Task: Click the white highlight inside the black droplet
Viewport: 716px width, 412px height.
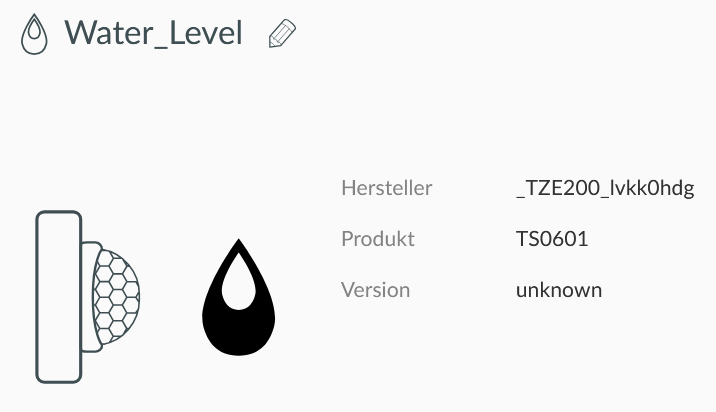Action: [238, 292]
